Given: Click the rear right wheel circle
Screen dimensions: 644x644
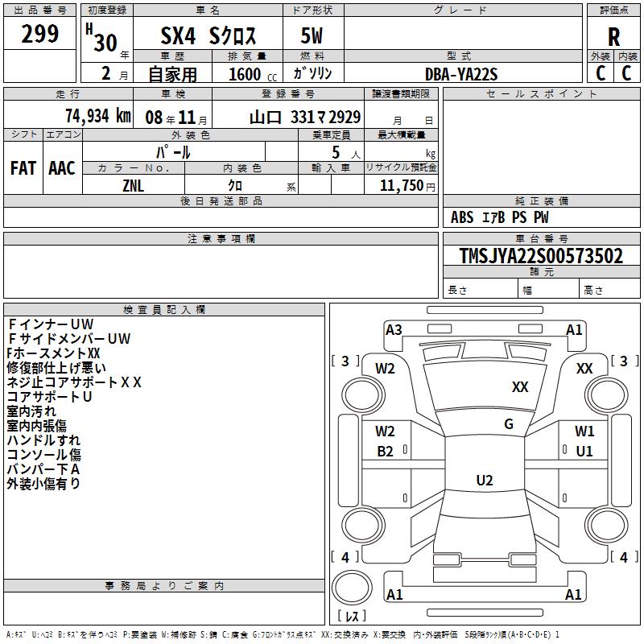Looking at the screenshot, I should point(606,526).
